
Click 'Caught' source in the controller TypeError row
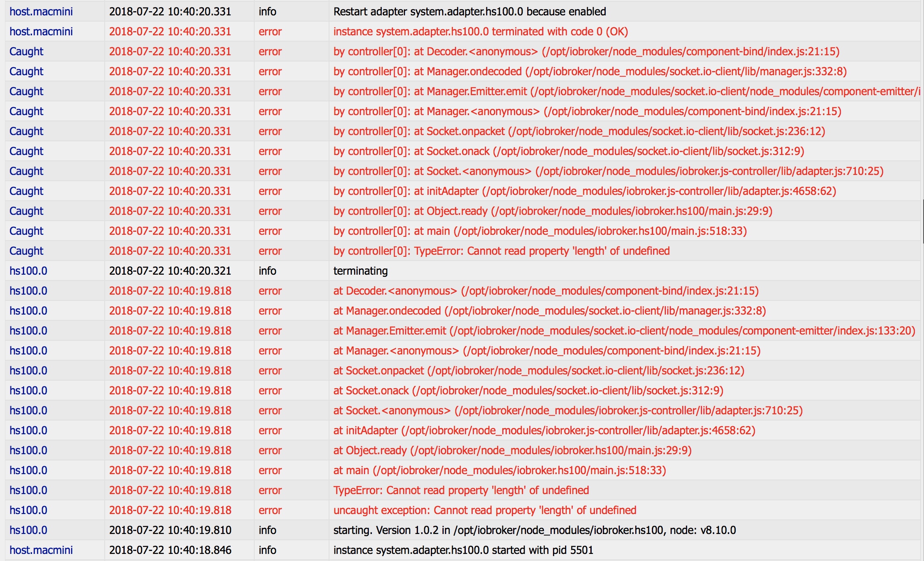(x=26, y=251)
